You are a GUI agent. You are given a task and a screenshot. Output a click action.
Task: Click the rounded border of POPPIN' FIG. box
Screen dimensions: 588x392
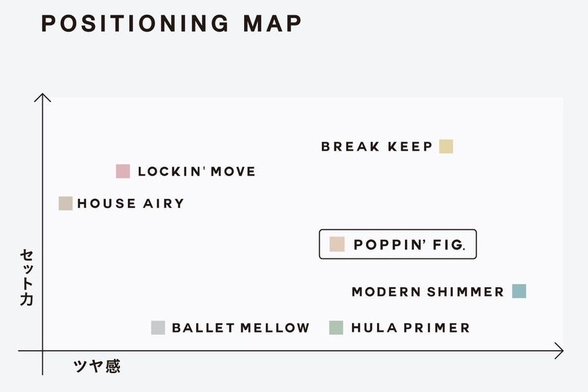click(398, 230)
